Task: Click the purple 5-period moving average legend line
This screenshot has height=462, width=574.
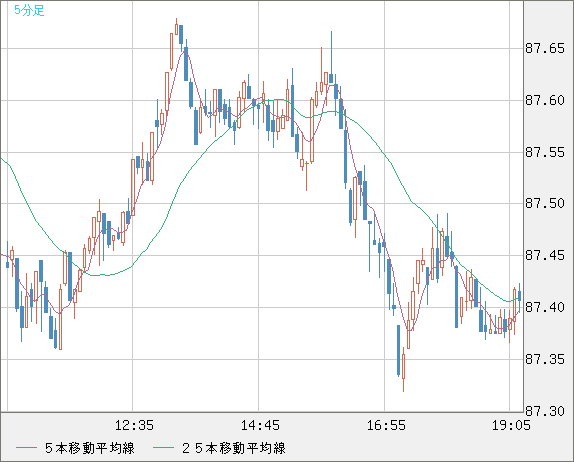Action: click(x=26, y=448)
